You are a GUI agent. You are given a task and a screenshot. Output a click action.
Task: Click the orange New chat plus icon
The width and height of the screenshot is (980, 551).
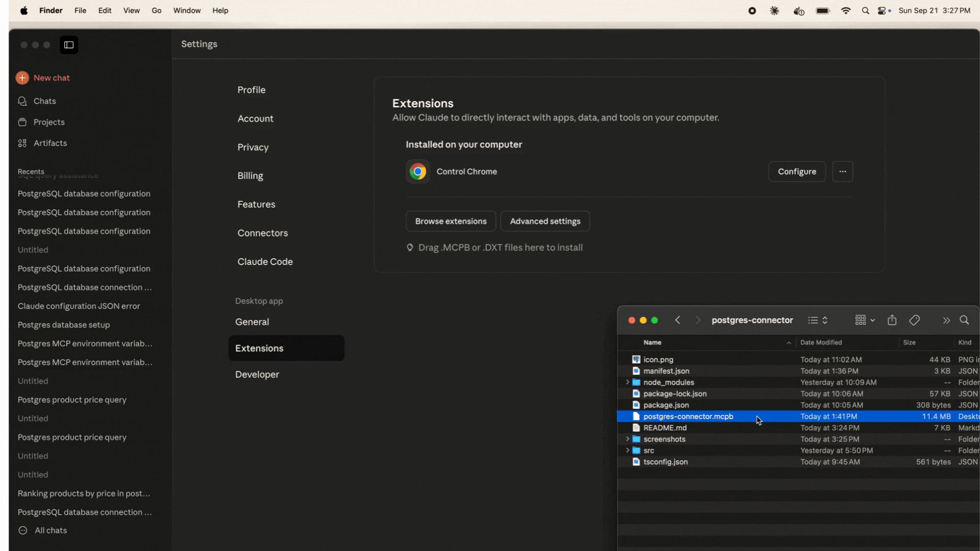(22, 78)
